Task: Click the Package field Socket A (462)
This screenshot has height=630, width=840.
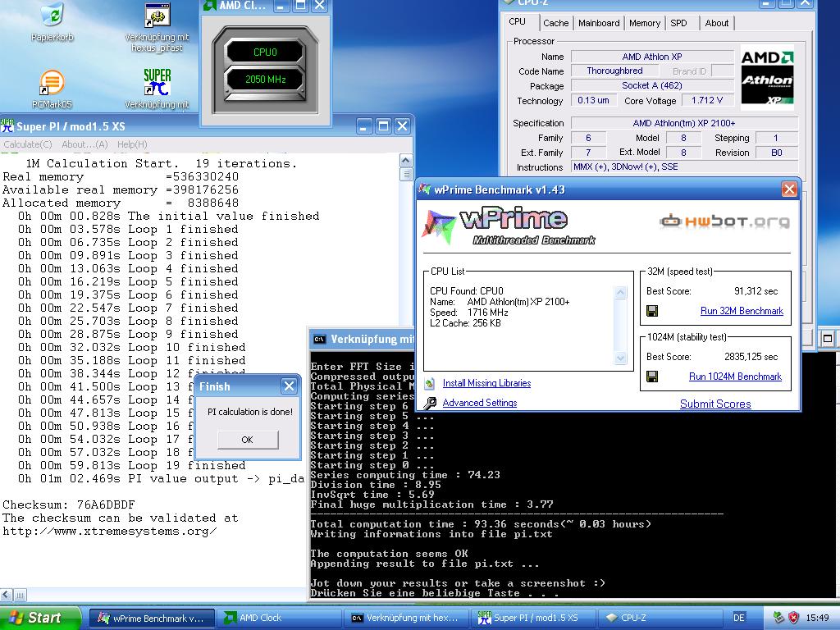Action: click(x=651, y=85)
